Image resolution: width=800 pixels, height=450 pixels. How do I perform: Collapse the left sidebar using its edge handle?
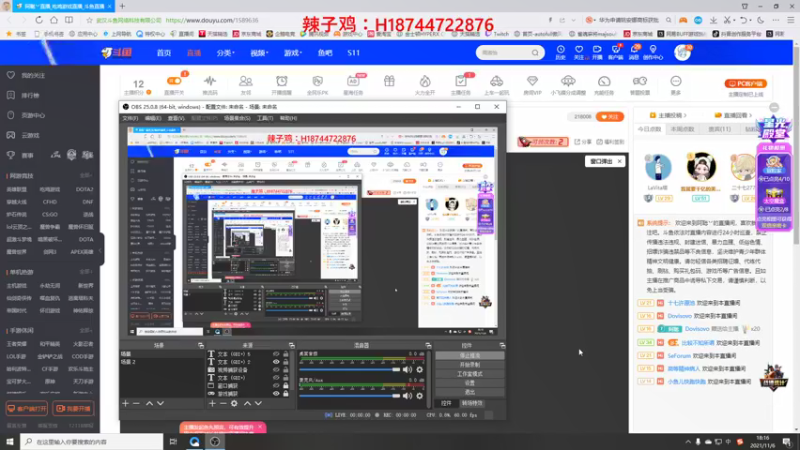tap(101, 249)
